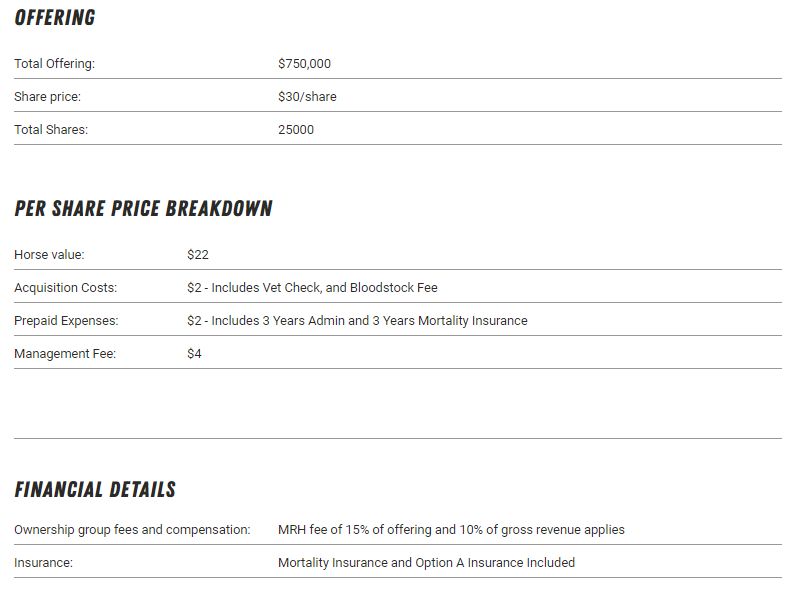This screenshot has height=599, width=789.
Task: Click the $30/share price value
Action: [x=307, y=97]
